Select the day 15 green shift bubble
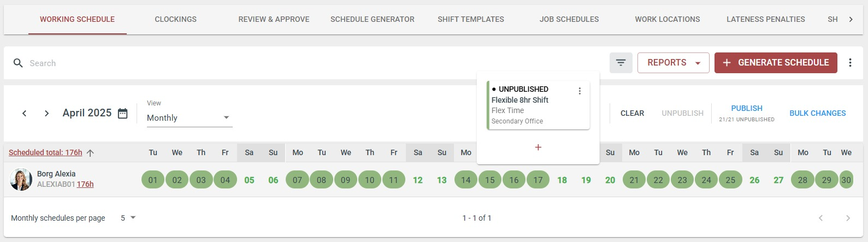Viewport: 868px width, 242px height. [490, 180]
